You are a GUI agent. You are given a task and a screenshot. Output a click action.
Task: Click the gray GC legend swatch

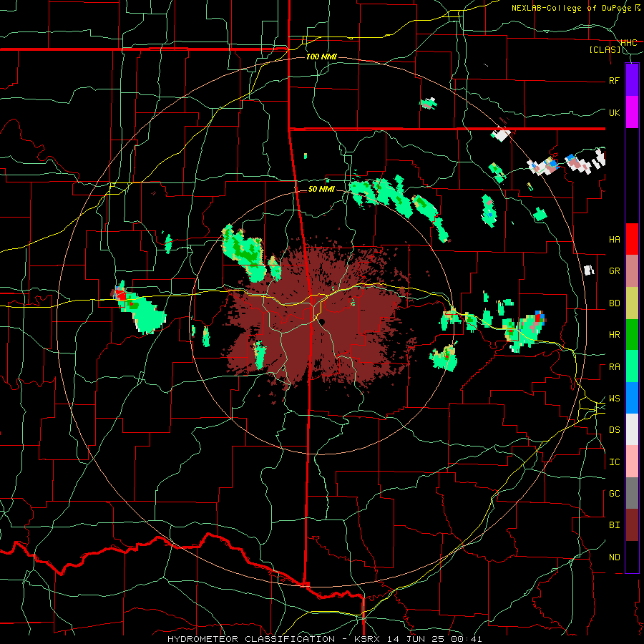click(632, 493)
